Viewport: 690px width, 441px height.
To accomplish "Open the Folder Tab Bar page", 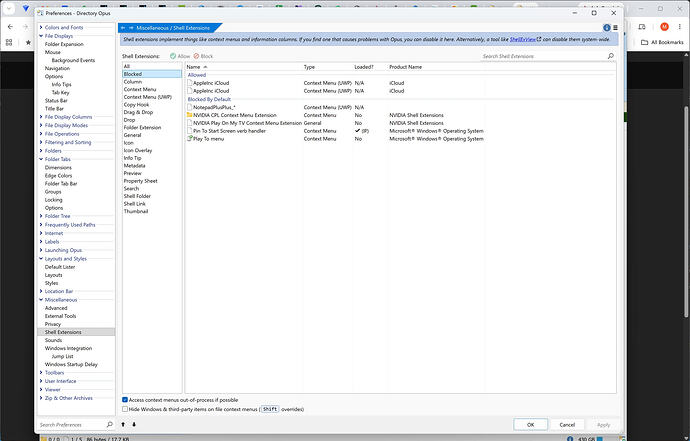I will [x=61, y=184].
